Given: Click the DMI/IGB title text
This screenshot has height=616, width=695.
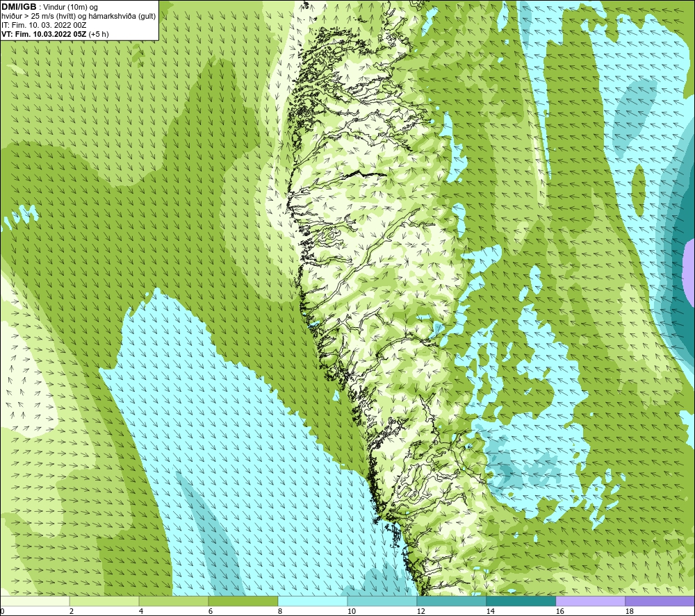Looking at the screenshot, I should point(19,7).
